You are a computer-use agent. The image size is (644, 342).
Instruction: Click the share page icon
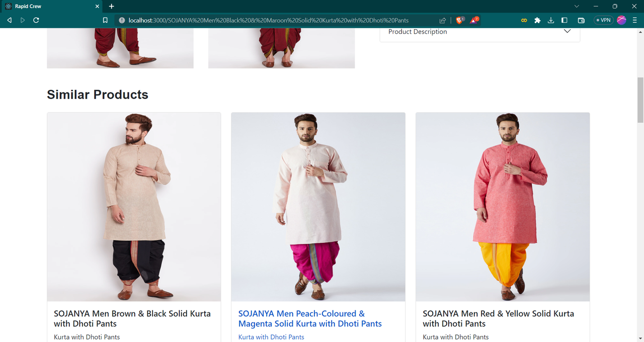pos(442,20)
